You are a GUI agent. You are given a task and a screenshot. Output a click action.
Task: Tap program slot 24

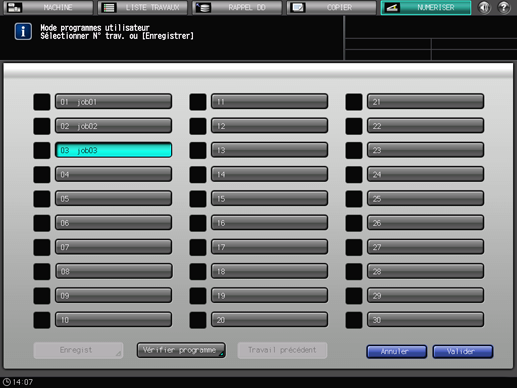click(x=425, y=174)
